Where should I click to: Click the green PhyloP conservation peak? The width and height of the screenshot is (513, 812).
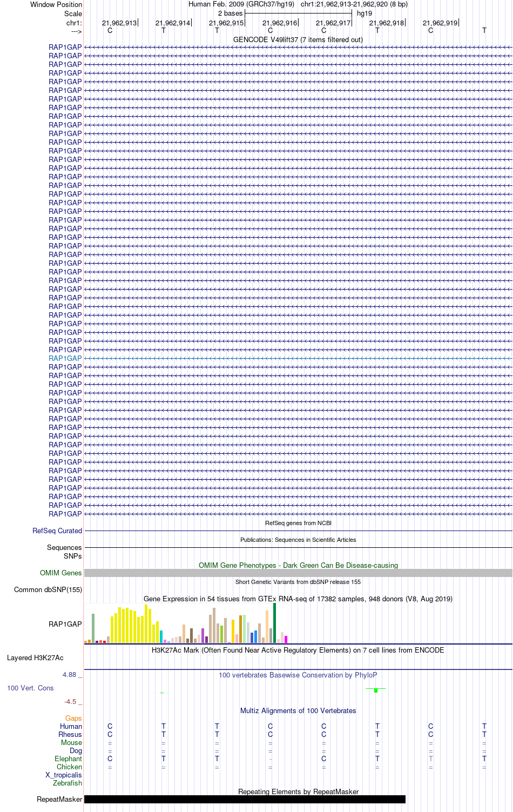pyautogui.click(x=376, y=690)
